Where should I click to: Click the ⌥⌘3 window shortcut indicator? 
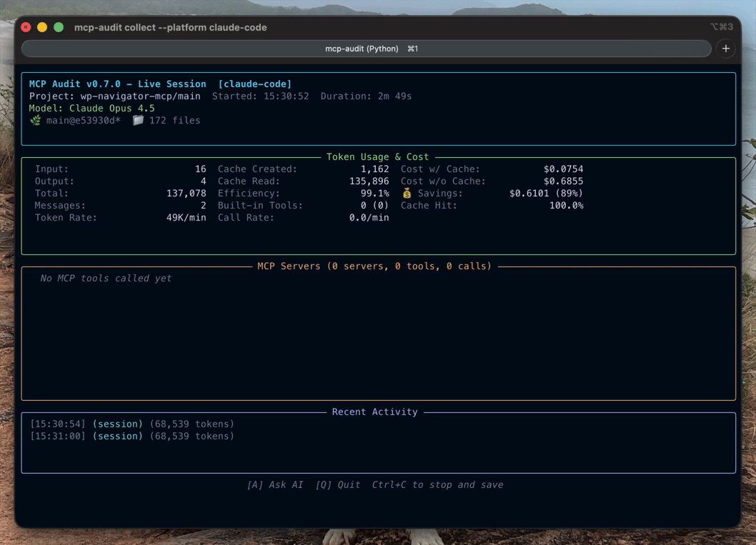[722, 27]
